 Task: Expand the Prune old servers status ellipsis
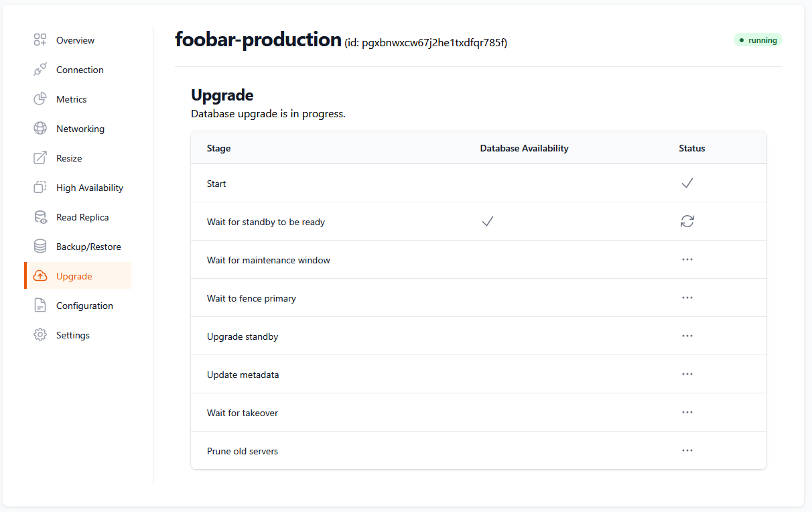point(687,450)
